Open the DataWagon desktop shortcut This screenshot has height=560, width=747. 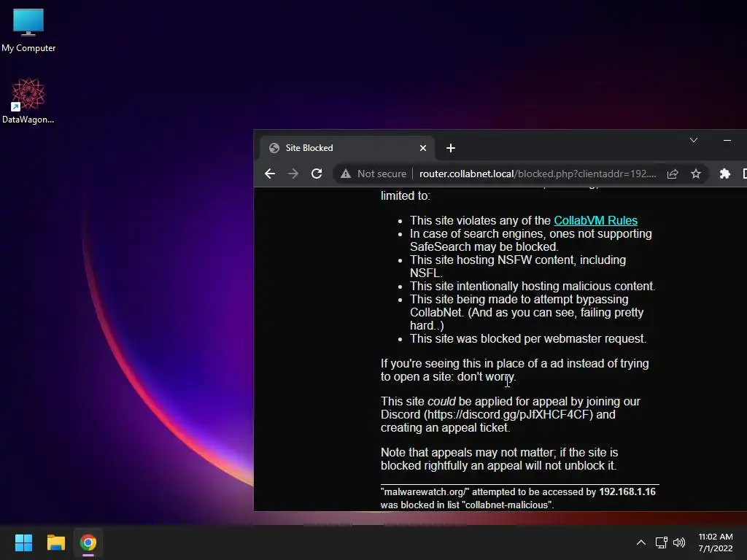point(28,101)
